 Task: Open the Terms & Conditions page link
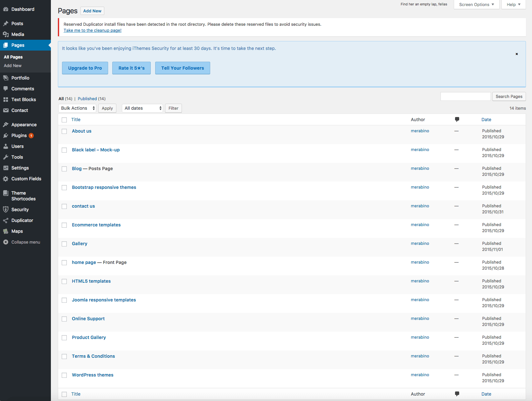point(93,356)
